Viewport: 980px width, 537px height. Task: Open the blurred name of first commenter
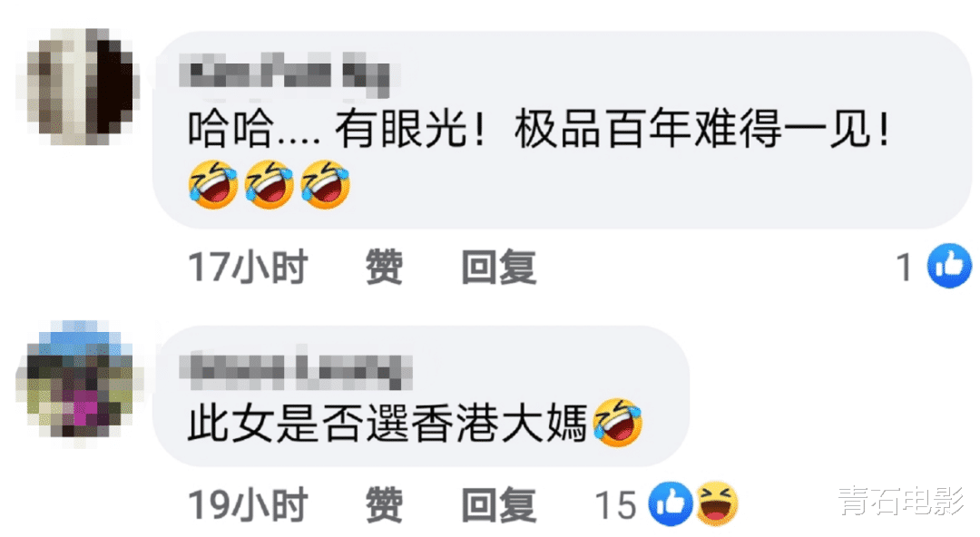(x=285, y=75)
